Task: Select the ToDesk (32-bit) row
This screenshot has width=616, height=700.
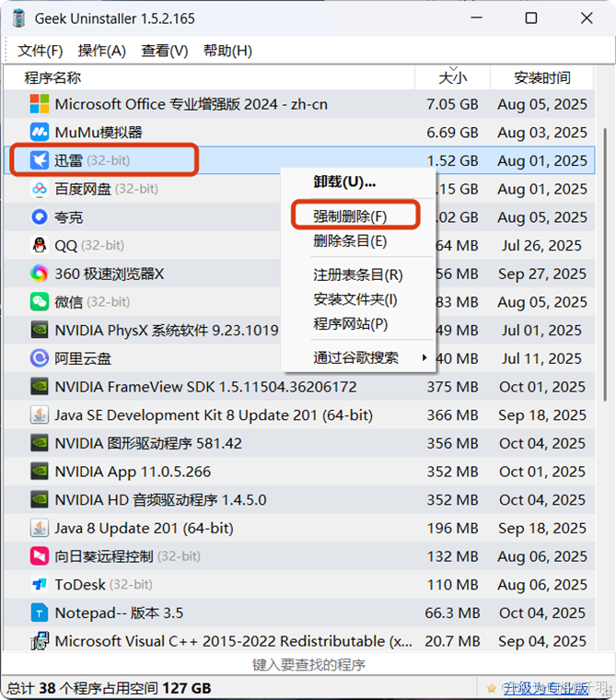Action: (299, 584)
